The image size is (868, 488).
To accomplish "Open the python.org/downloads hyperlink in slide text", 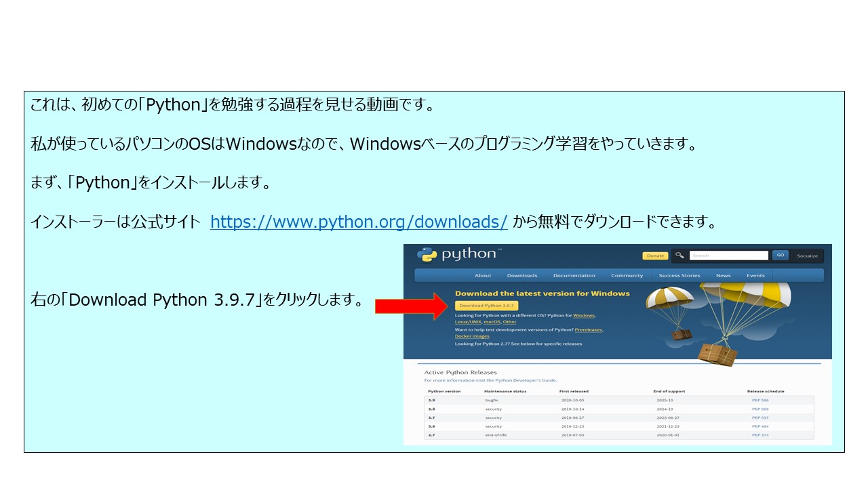I will pyautogui.click(x=359, y=222).
